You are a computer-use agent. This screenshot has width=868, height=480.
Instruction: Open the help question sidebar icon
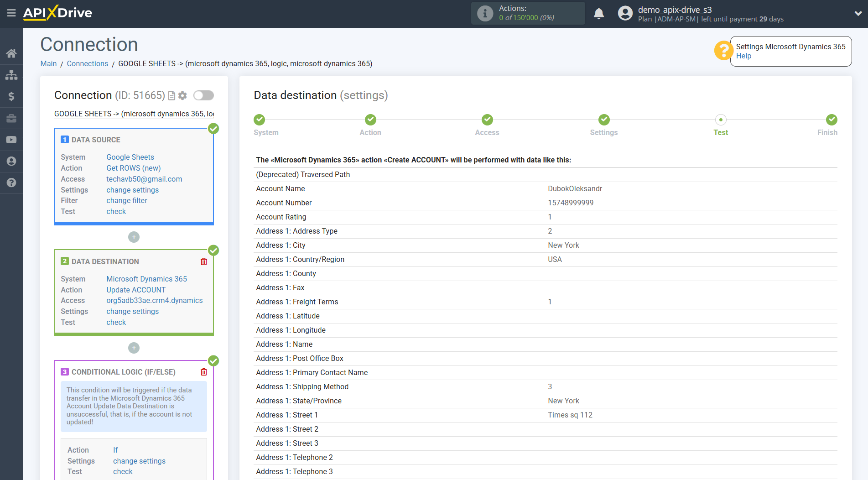[x=11, y=183]
